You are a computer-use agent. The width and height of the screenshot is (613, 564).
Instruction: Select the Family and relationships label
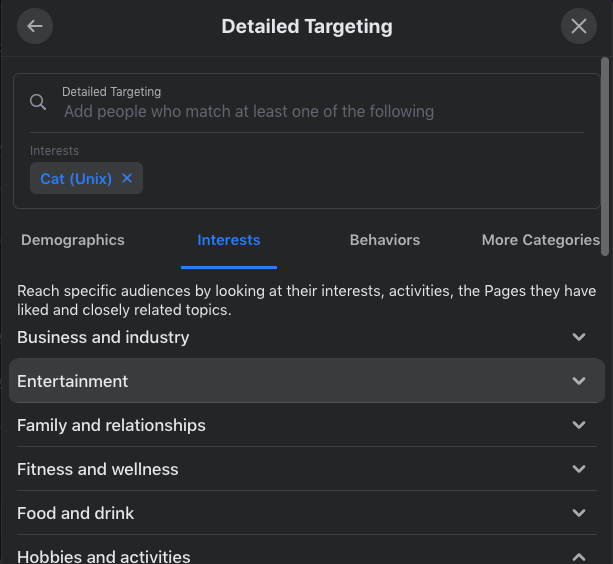pyautogui.click(x=111, y=425)
